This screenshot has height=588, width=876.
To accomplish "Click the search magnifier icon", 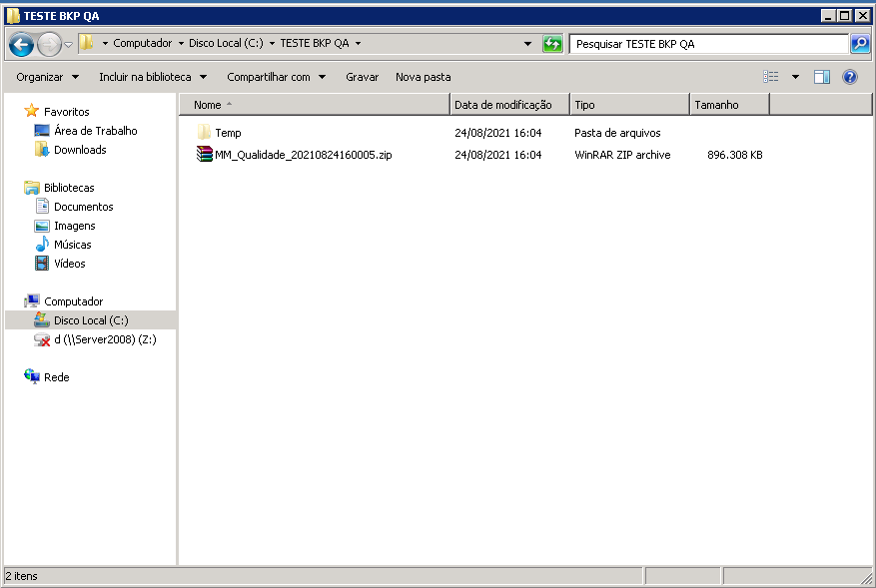I will [x=860, y=44].
